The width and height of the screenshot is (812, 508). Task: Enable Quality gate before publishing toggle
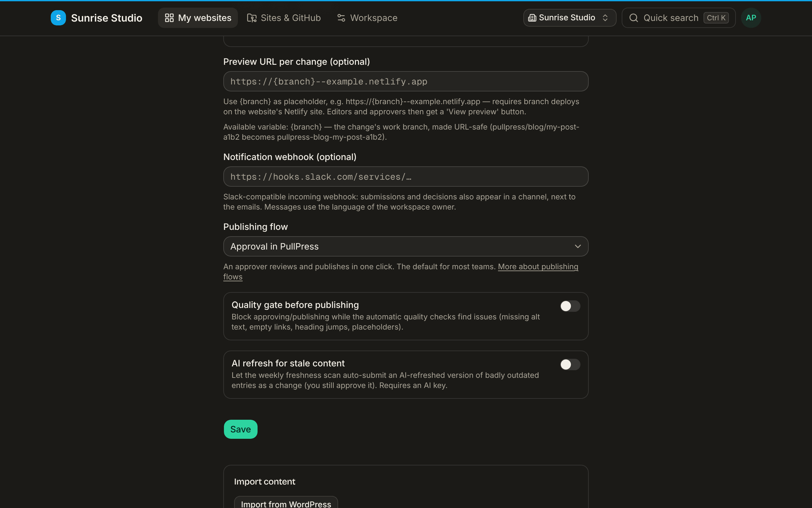coord(570,306)
